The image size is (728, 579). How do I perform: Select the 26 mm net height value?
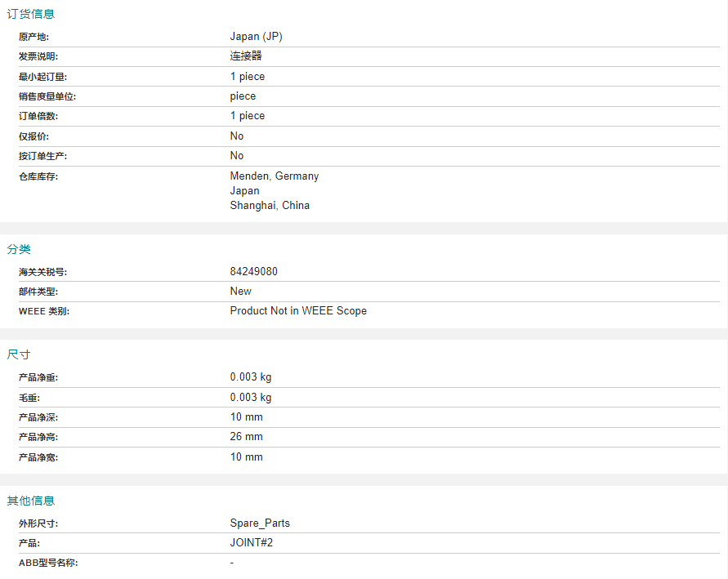point(247,437)
